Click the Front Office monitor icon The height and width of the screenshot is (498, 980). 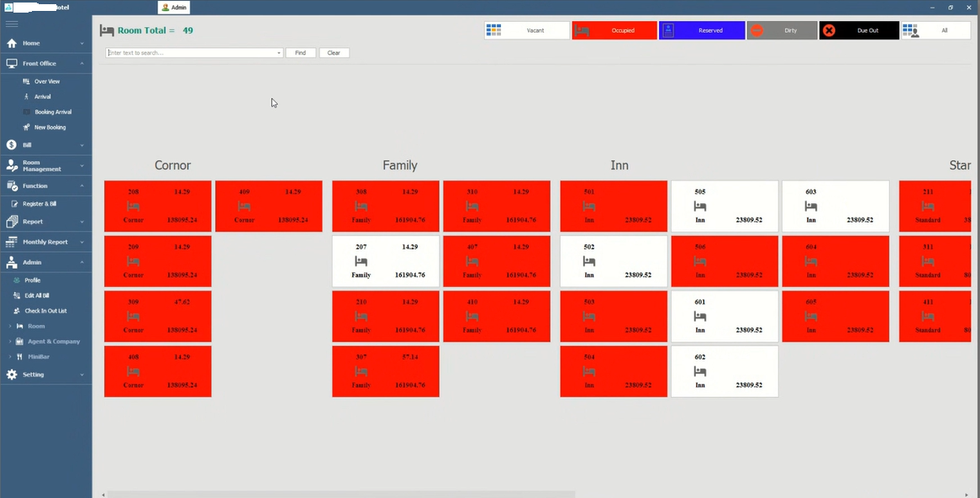[x=12, y=63]
